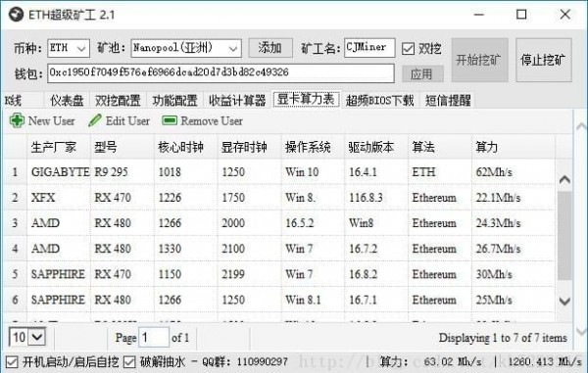Click the 1330 core clock cell
The height and width of the screenshot is (373, 588).
(185, 249)
